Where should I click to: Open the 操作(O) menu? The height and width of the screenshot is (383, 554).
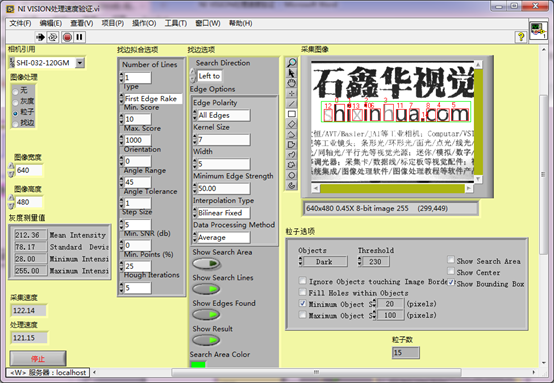pyautogui.click(x=144, y=23)
